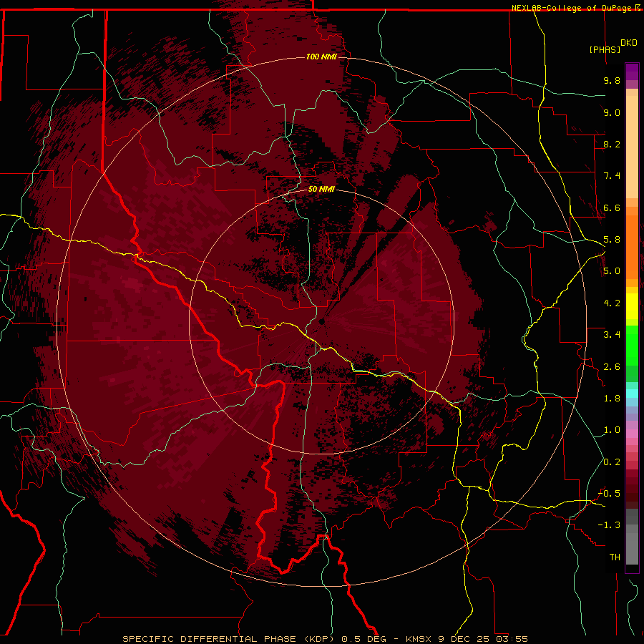Click the 0.5 DEG elevation text

(364, 639)
